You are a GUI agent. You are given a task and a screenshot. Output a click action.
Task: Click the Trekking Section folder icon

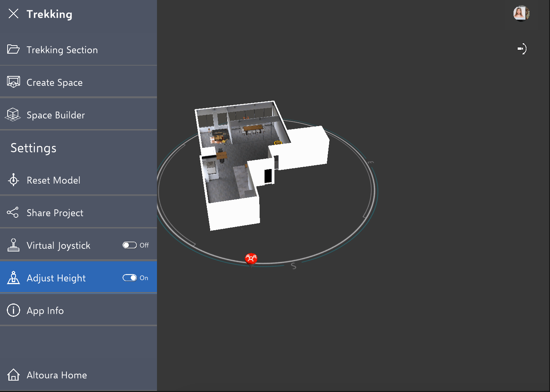13,49
